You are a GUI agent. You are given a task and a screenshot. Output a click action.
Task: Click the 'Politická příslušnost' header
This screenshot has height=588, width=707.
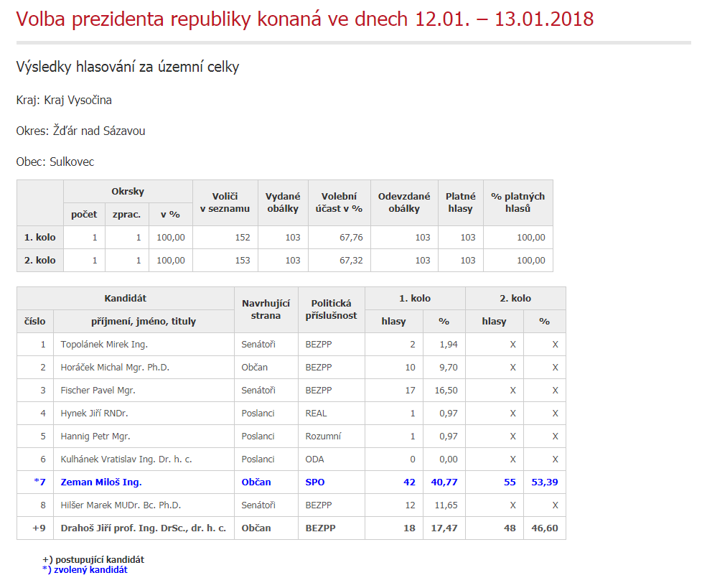click(x=331, y=309)
